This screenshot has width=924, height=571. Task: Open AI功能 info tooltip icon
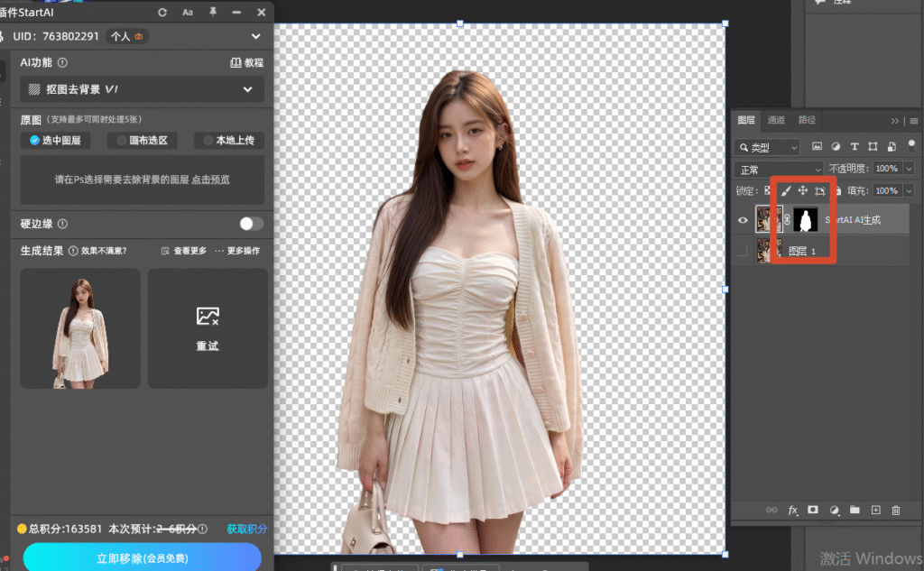click(x=62, y=62)
